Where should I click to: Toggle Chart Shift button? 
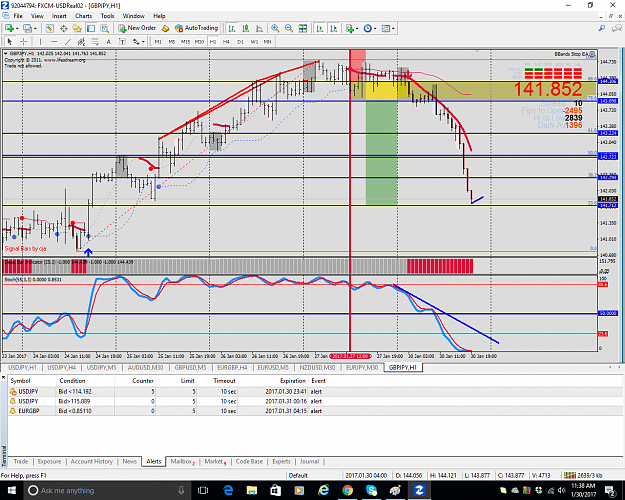coord(334,28)
